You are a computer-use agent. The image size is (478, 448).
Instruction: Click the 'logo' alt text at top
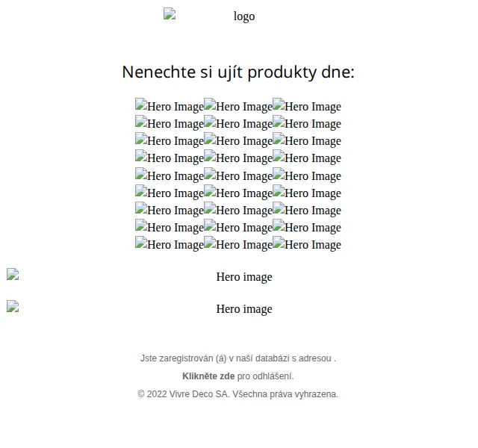click(244, 16)
